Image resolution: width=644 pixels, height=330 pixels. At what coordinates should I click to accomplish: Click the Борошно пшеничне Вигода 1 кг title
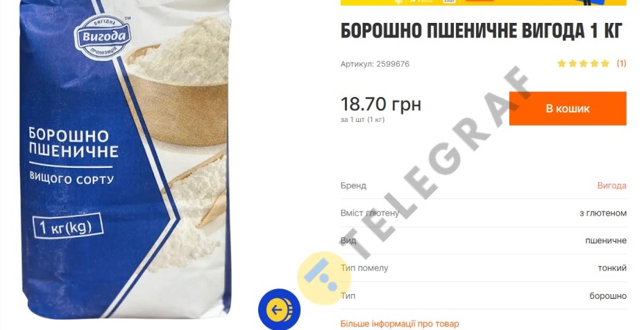click(x=482, y=31)
